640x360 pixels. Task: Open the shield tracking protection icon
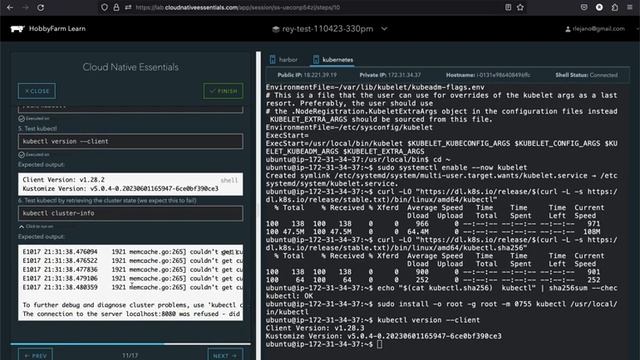[104, 7]
